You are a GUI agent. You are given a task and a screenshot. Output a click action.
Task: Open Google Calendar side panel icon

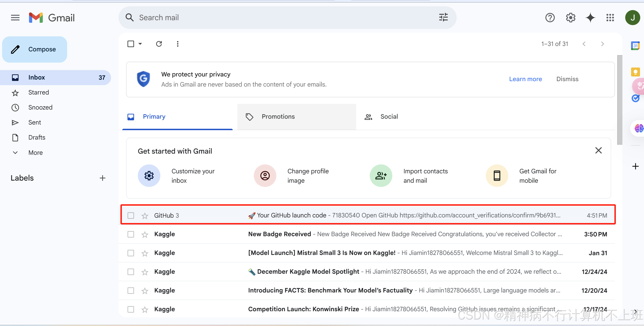coord(635,46)
